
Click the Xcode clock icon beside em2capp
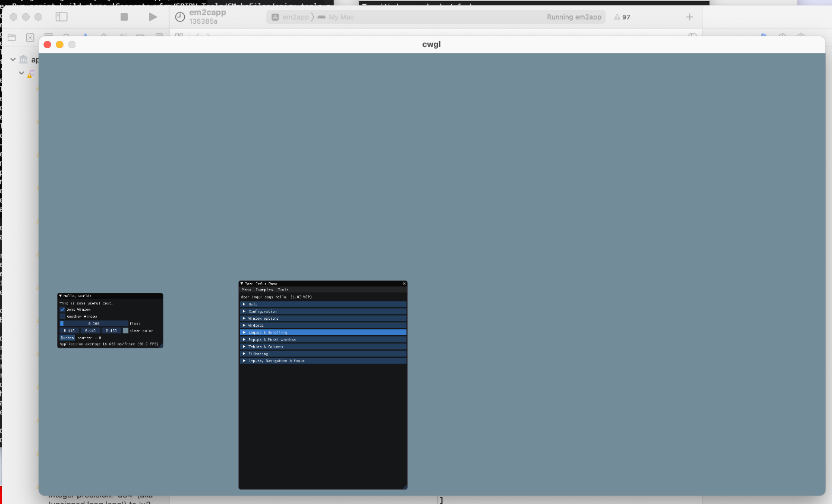coord(180,17)
